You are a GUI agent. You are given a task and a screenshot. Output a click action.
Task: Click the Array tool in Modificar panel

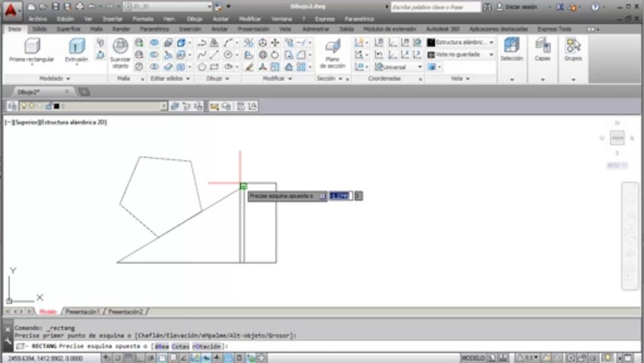[301, 67]
